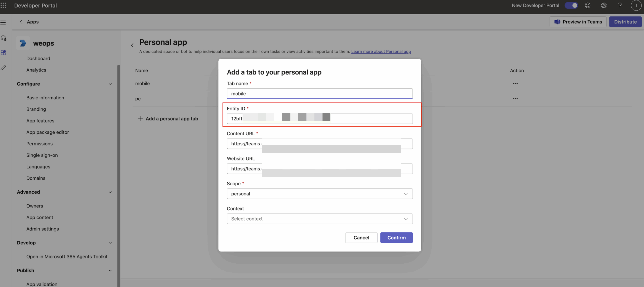This screenshot has height=287, width=644.
Task: Open the Owners page
Action: 35,206
